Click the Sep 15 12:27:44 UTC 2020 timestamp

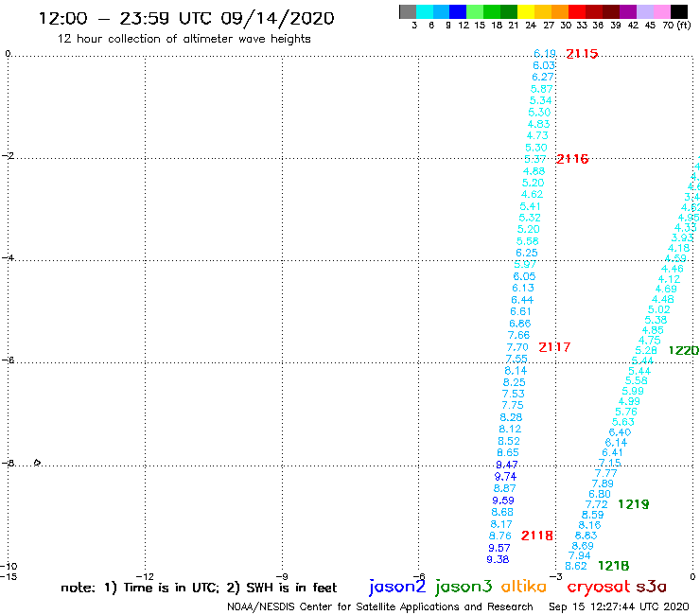pos(619,607)
